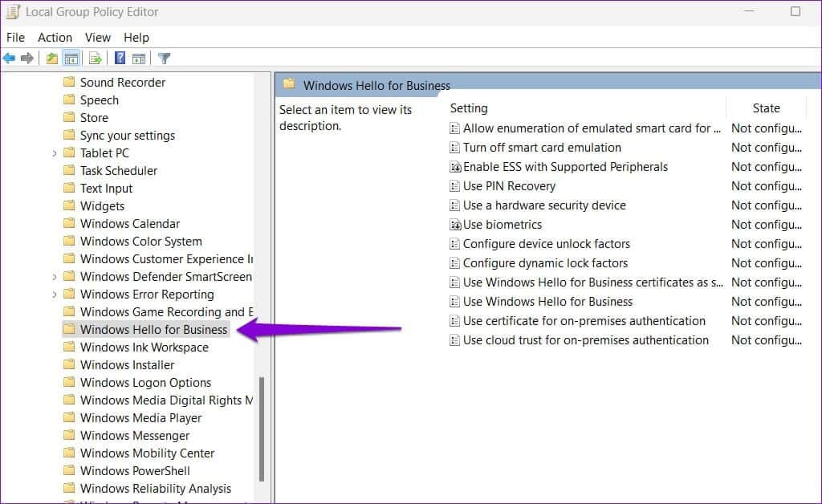Select Windows Media Player folder

point(140,418)
